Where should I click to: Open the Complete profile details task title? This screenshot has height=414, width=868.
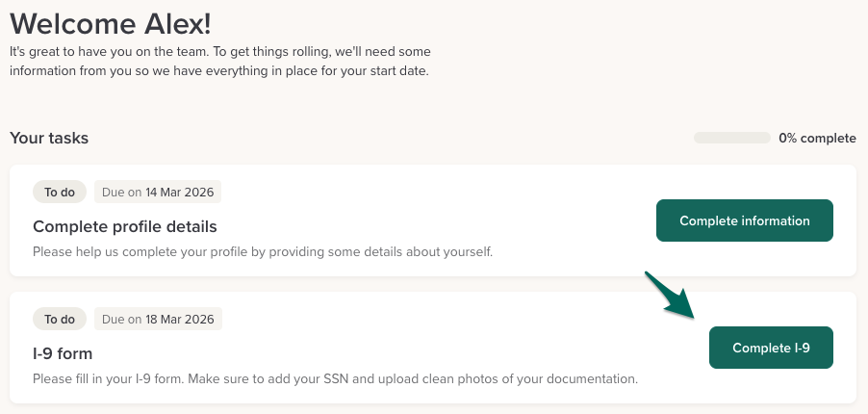pos(125,227)
